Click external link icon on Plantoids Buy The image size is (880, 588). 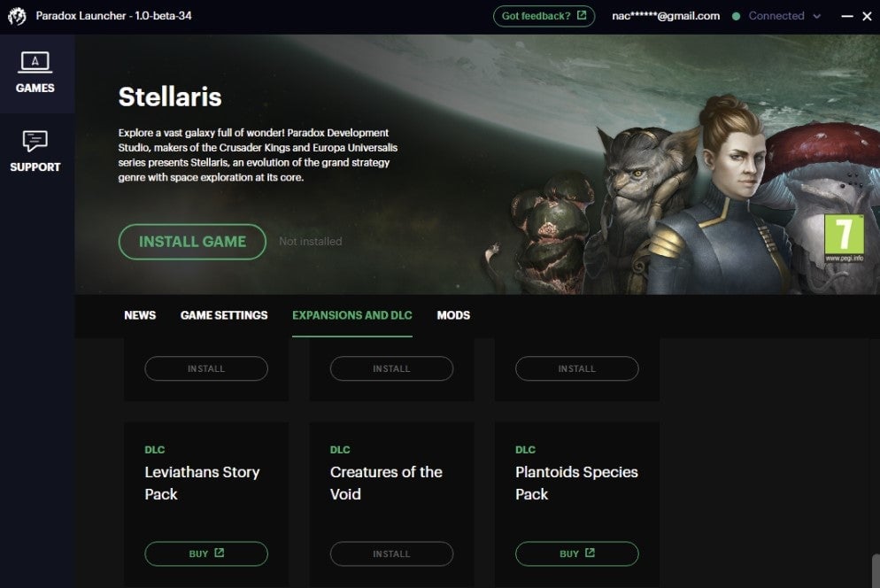pyautogui.click(x=590, y=553)
